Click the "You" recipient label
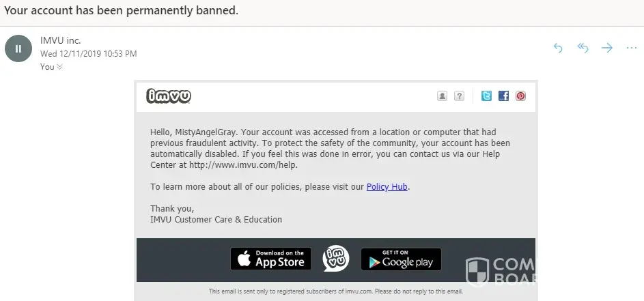Image resolution: width=644 pixels, height=301 pixels. [47, 67]
